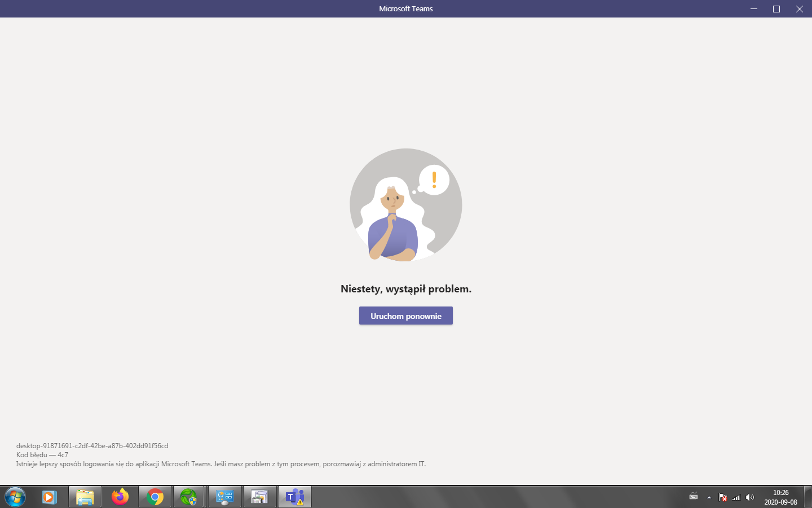
Task: Show hidden system tray icons
Action: pos(709,497)
